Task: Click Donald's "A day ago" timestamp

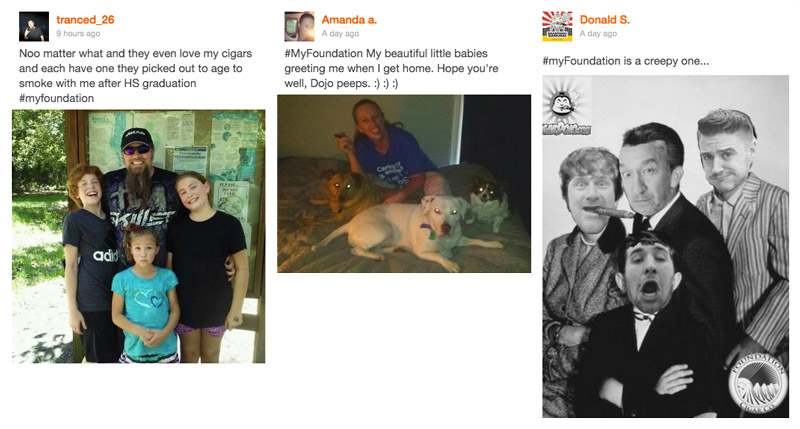Action: [x=598, y=34]
